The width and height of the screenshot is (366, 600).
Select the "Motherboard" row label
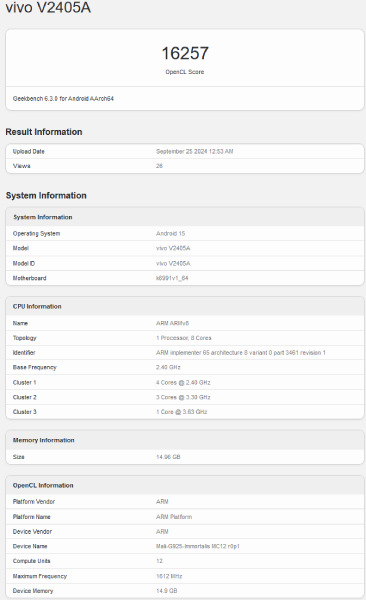coord(29,278)
